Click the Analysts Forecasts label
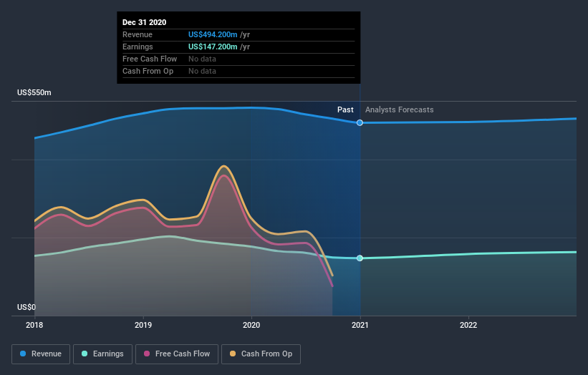This screenshot has height=375, width=588. point(400,109)
